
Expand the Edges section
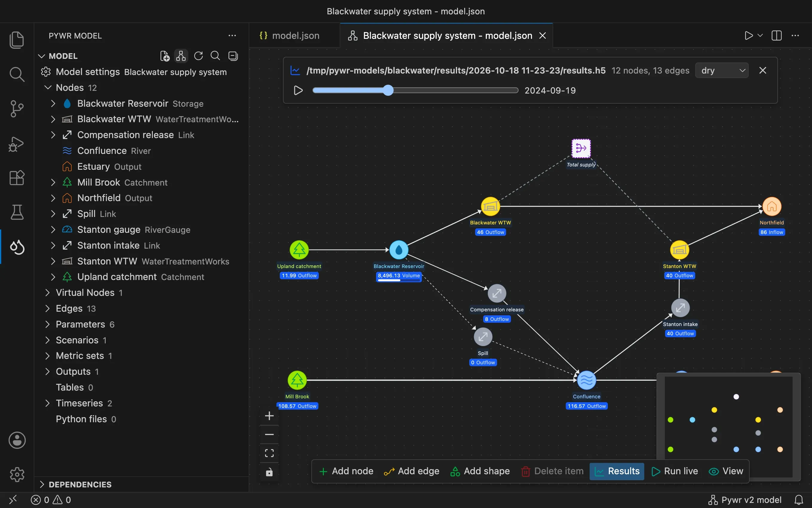click(x=48, y=308)
